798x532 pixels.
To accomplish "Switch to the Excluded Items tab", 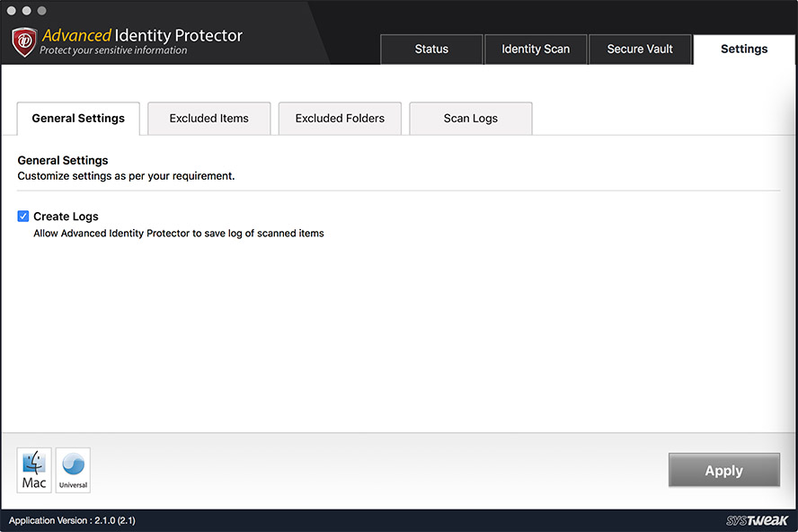I will pos(209,119).
